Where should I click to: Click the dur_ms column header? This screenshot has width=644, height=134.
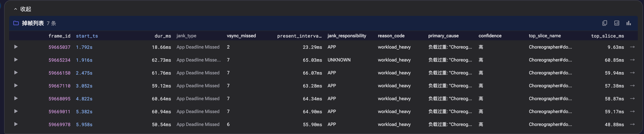162,36
